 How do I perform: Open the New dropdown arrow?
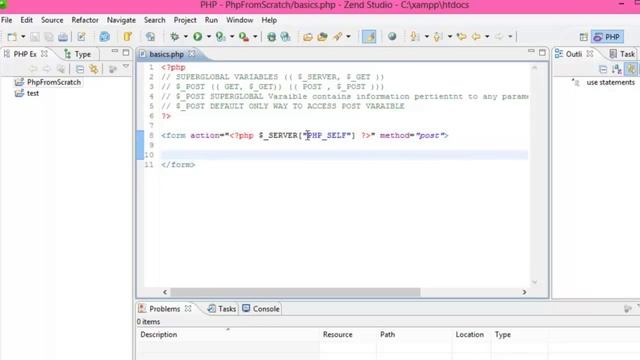tap(23, 37)
